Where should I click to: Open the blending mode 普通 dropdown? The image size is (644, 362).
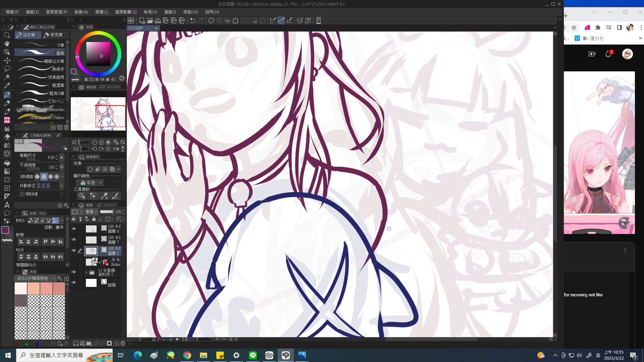(92, 212)
